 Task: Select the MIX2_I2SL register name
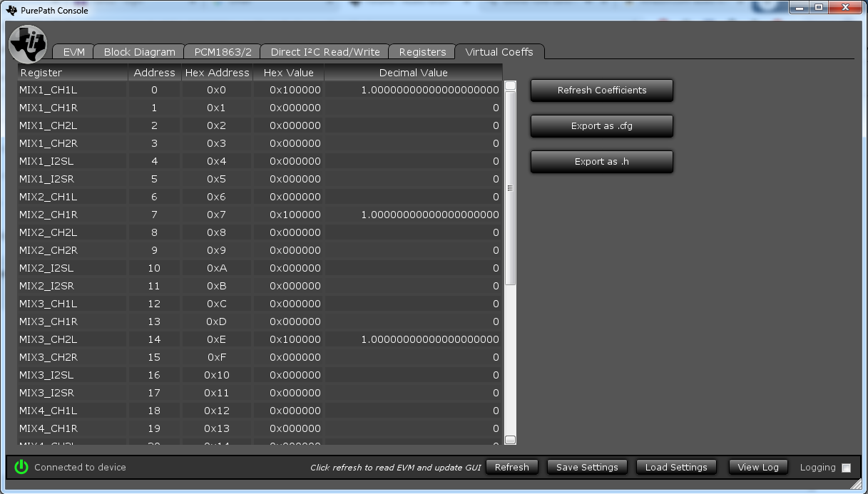46,268
